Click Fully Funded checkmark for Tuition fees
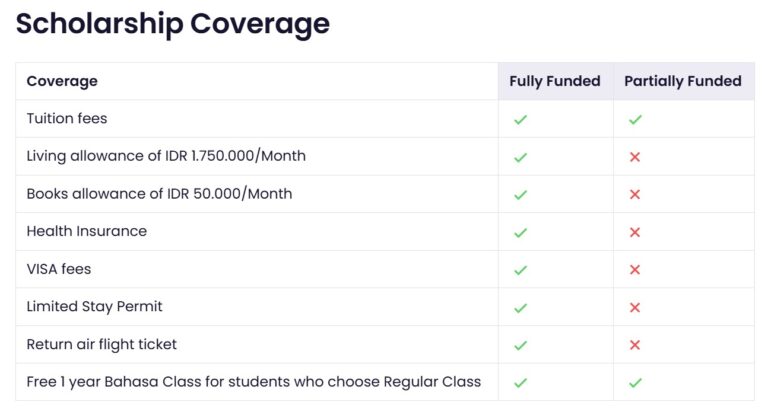768x415 pixels. coord(520,119)
